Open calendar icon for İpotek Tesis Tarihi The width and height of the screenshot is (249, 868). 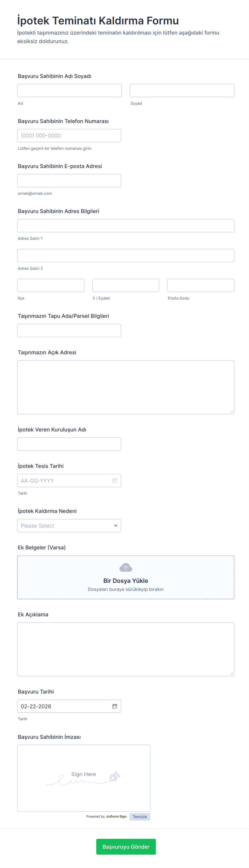(x=115, y=480)
